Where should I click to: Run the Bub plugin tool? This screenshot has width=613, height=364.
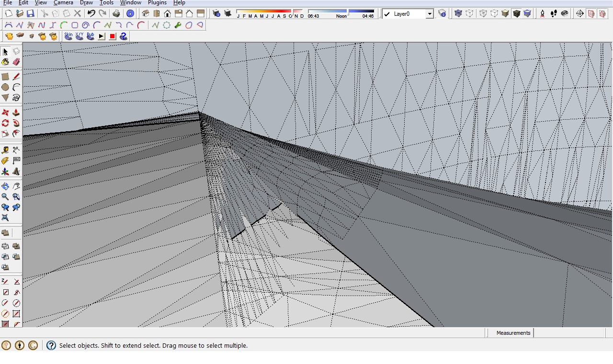(x=91, y=36)
